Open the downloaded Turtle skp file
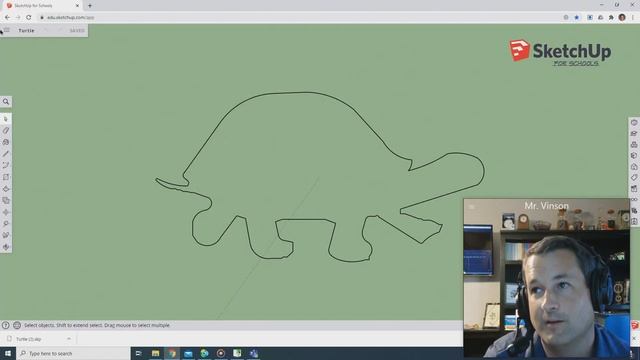The image size is (640, 360). (29, 339)
